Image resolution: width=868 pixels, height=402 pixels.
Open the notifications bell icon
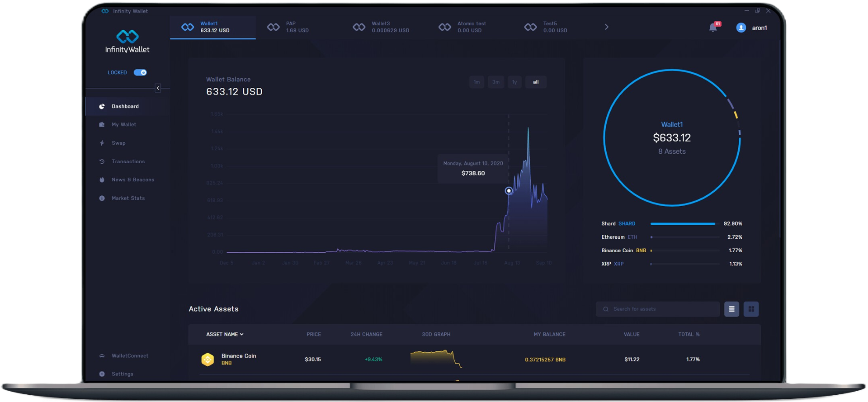pos(713,28)
